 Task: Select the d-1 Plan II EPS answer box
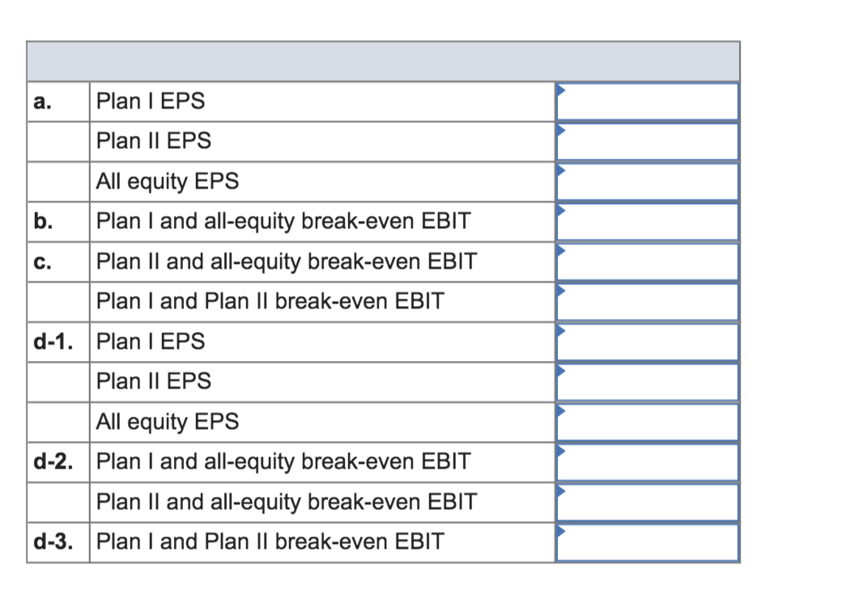pos(646,381)
